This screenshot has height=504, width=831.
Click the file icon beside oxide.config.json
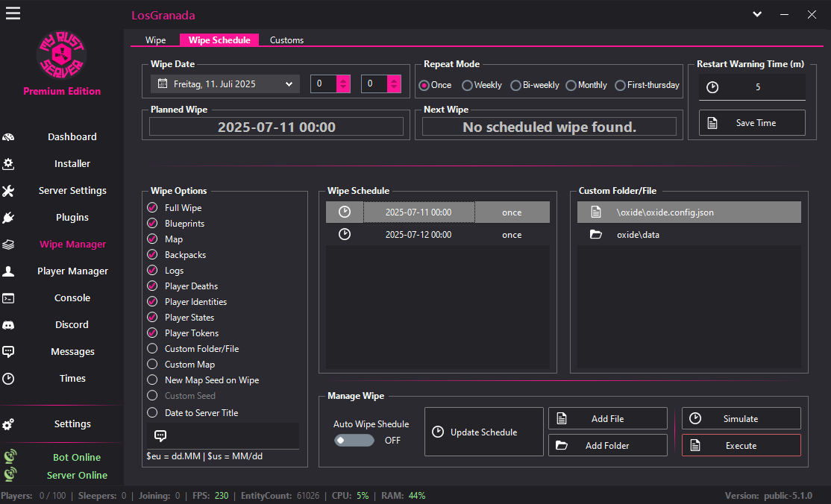[x=596, y=212]
